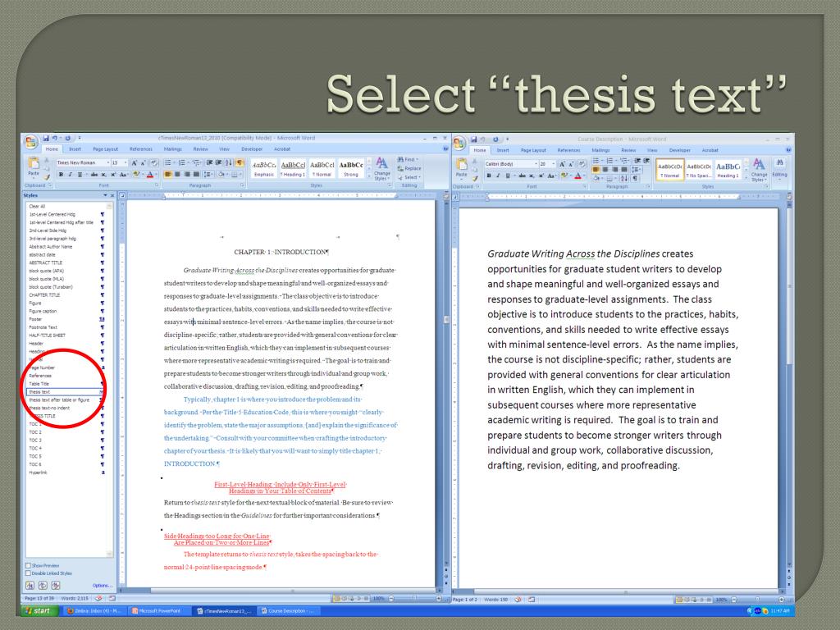Toggle paragraph marks in Course Description window
The image size is (840, 630).
pyautogui.click(x=635, y=178)
